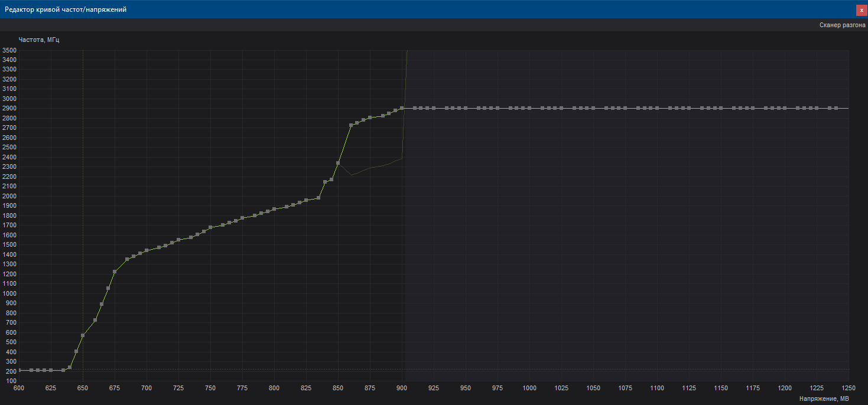
Task: Select the leftmost curve point at 600 mV
Action: [19, 370]
